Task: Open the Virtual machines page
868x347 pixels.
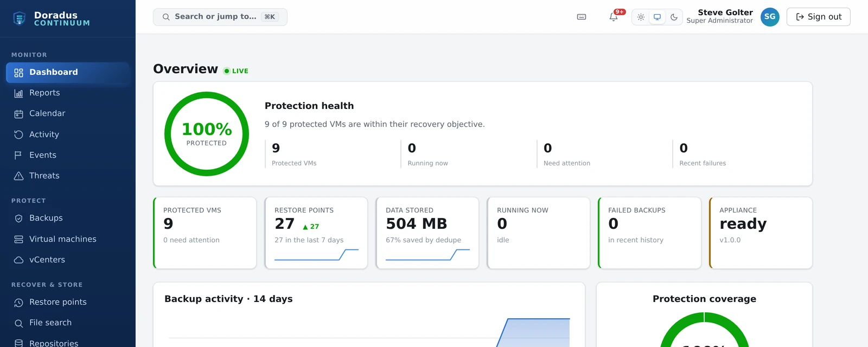Action: pyautogui.click(x=68, y=239)
